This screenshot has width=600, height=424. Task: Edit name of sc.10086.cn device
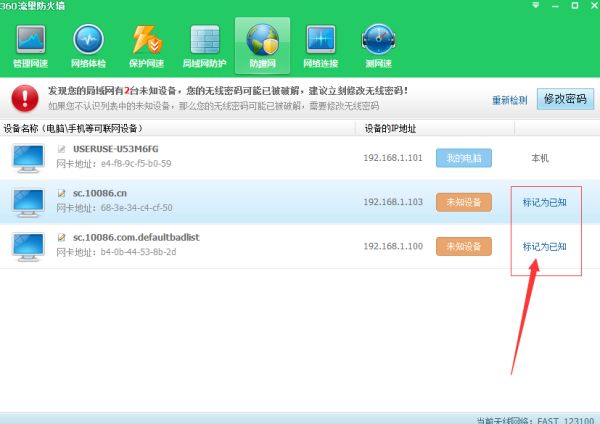(61, 193)
